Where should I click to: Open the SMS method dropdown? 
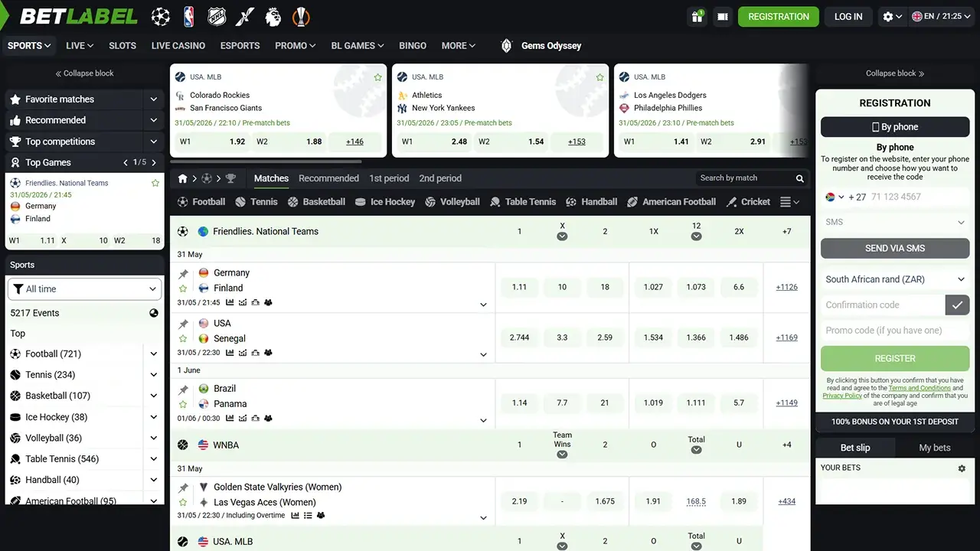895,222
